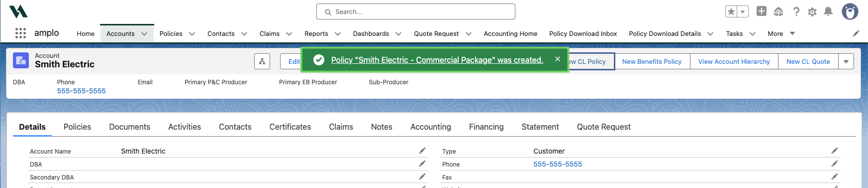Expand the Favorites list dropdown arrow
Image resolution: width=868 pixels, height=188 pixels.
pyautogui.click(x=743, y=11)
